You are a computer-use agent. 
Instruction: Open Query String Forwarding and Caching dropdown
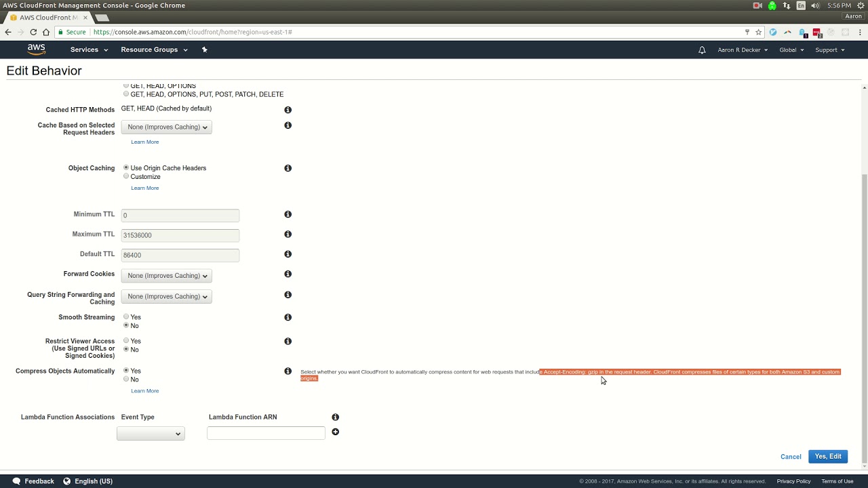pos(167,296)
